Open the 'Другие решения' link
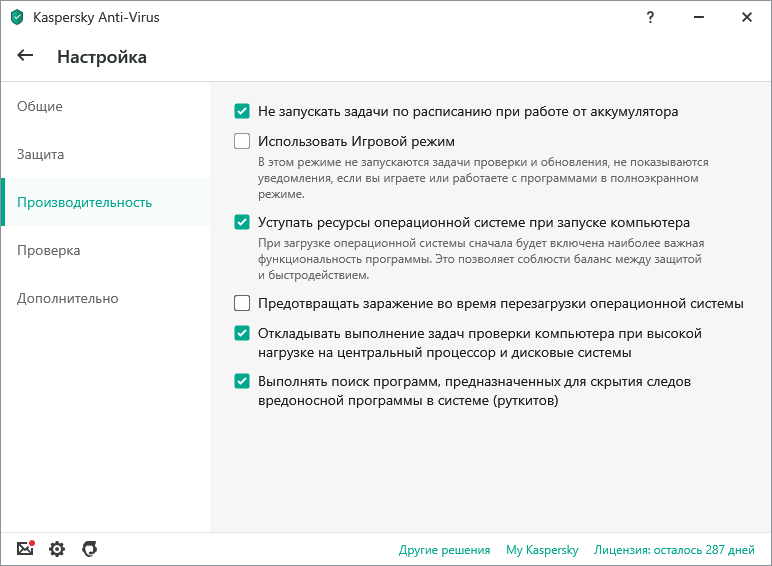Screen dimensions: 772x566 [444, 550]
